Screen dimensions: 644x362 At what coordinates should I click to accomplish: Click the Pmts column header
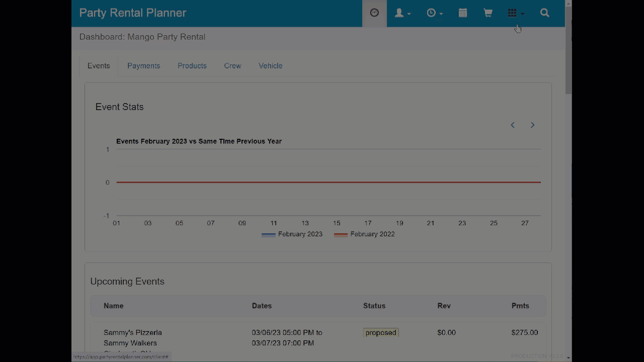click(x=520, y=306)
